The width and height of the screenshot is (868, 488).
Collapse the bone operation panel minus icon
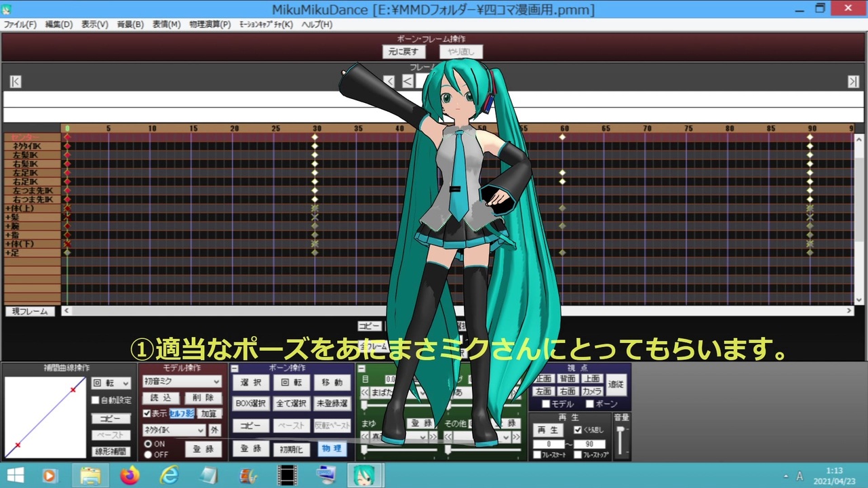click(x=235, y=368)
